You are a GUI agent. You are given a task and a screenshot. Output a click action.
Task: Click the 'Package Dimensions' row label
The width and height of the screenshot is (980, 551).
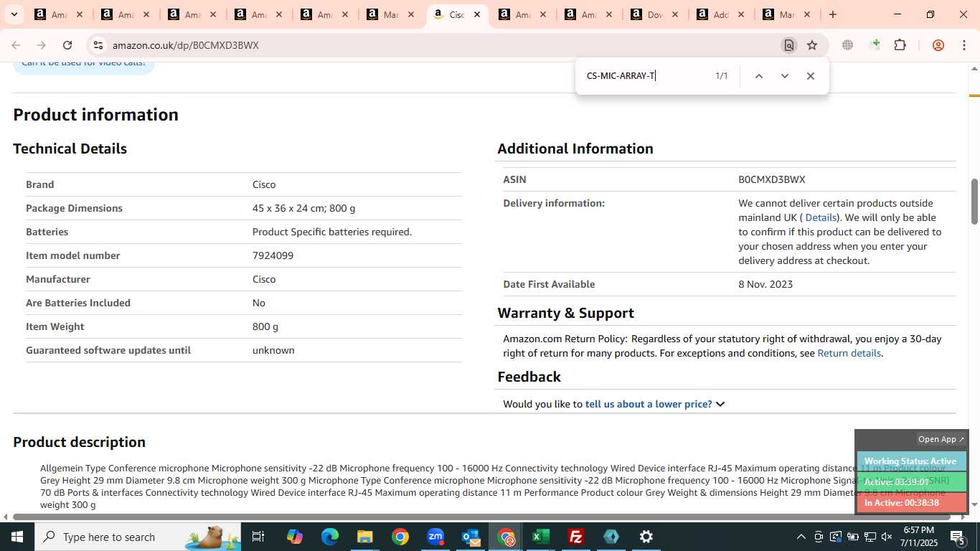click(x=74, y=208)
